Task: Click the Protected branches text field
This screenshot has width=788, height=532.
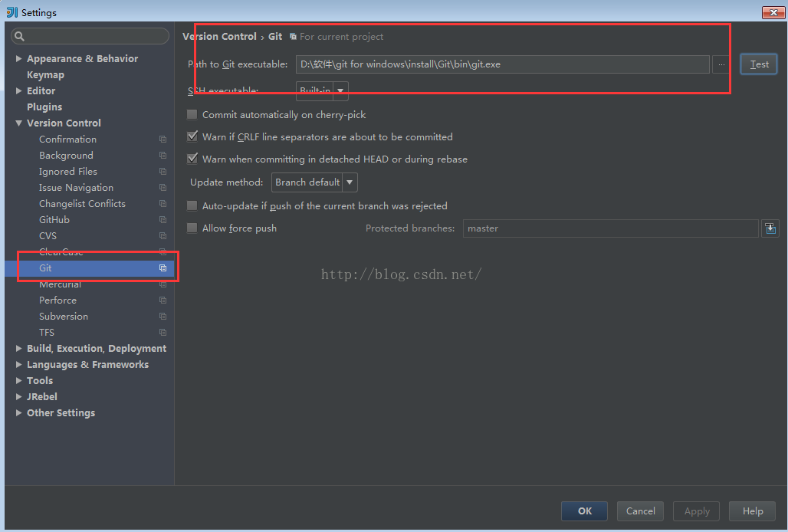Action: tap(610, 228)
